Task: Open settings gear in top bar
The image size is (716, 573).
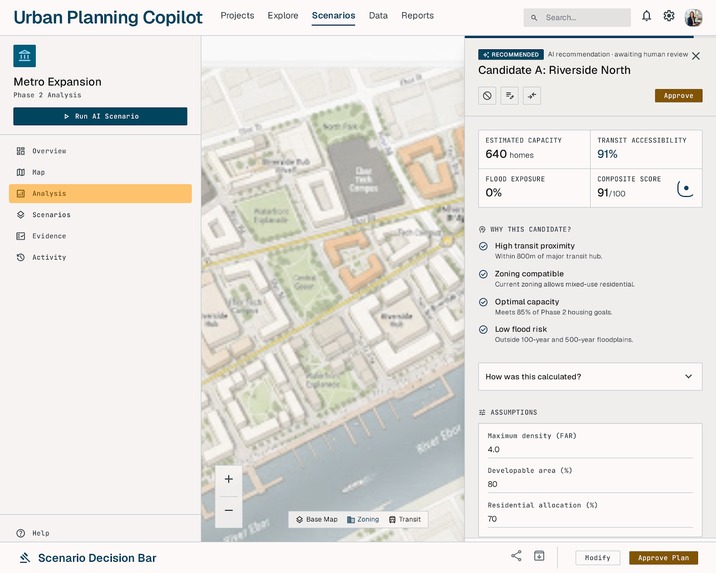Action: 669,16
